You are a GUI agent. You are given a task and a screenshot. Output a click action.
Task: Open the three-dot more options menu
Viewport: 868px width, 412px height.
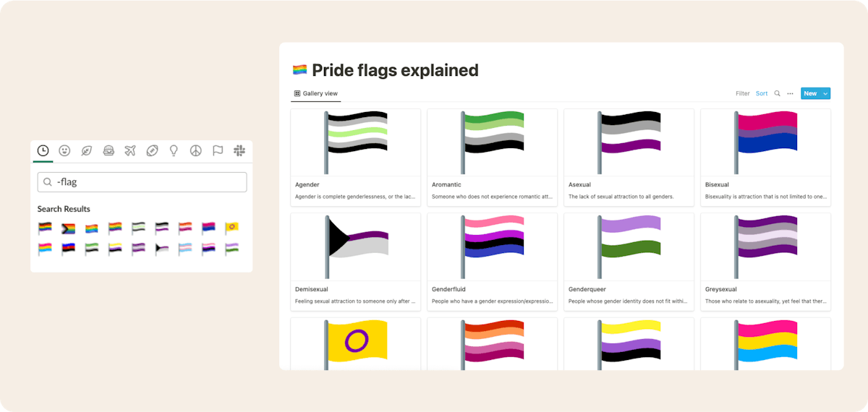click(x=790, y=93)
